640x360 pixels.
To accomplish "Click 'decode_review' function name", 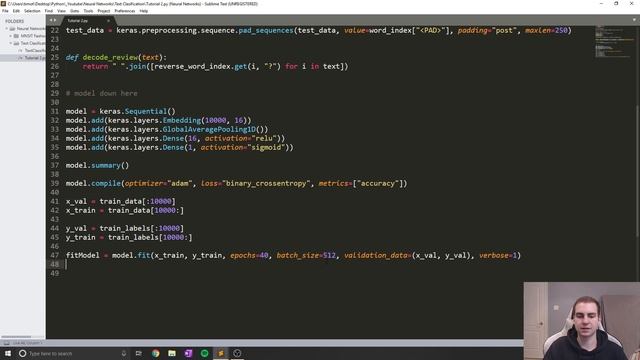I will 110,57.
